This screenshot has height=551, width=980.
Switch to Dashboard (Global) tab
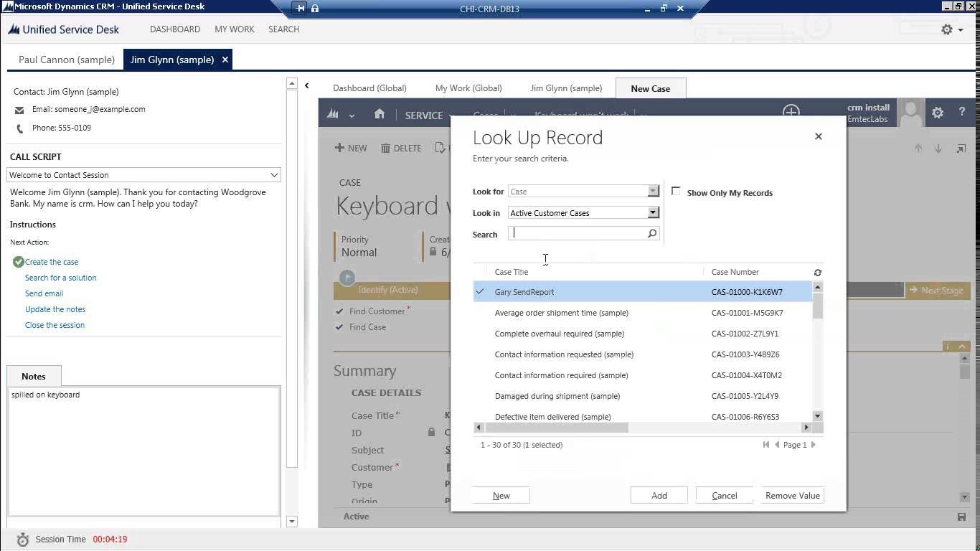click(x=369, y=88)
